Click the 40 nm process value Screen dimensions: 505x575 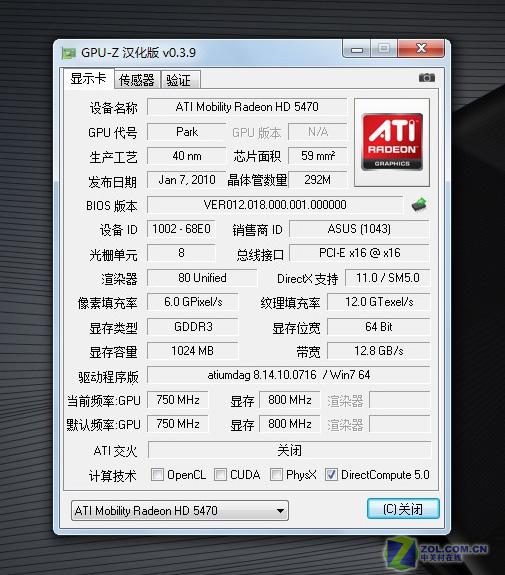(186, 155)
